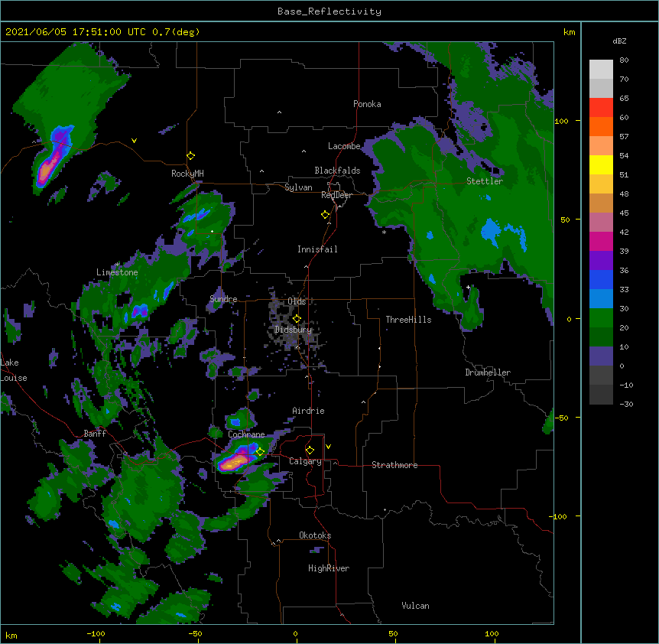Click the RockyMH label
This screenshot has width=659, height=644.
coord(187,174)
